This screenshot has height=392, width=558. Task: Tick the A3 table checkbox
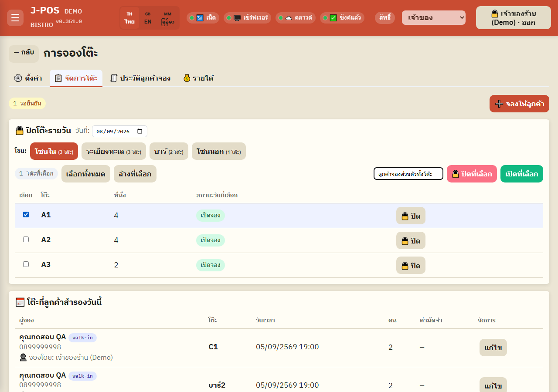coord(26,264)
